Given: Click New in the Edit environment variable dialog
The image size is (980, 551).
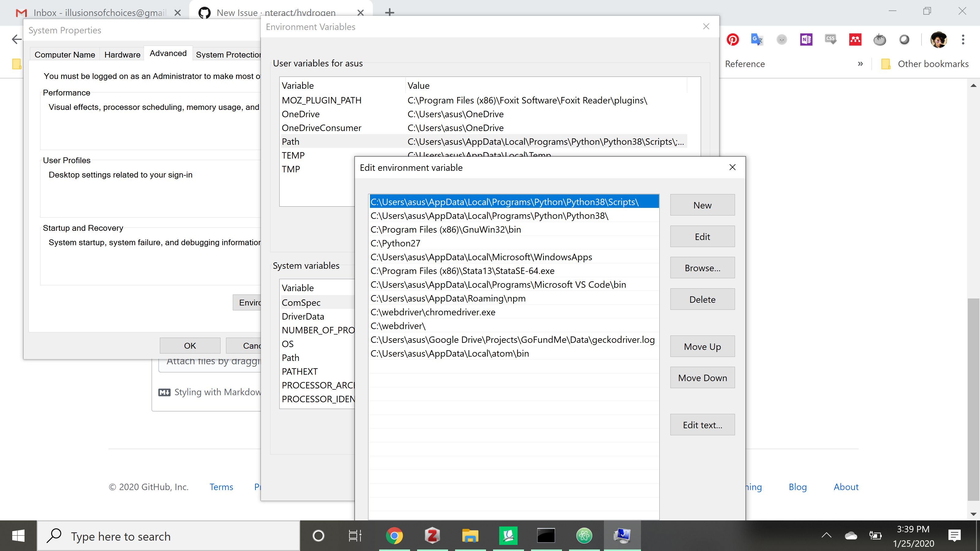Looking at the screenshot, I should (702, 204).
